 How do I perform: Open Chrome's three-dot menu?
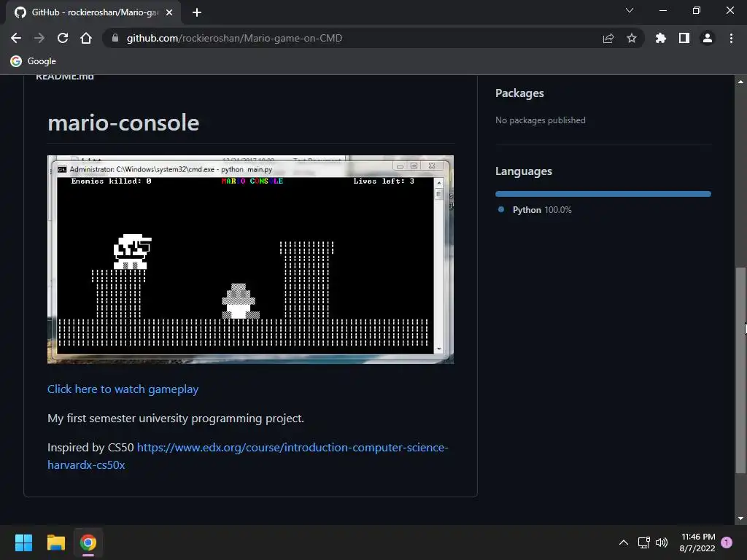731,38
